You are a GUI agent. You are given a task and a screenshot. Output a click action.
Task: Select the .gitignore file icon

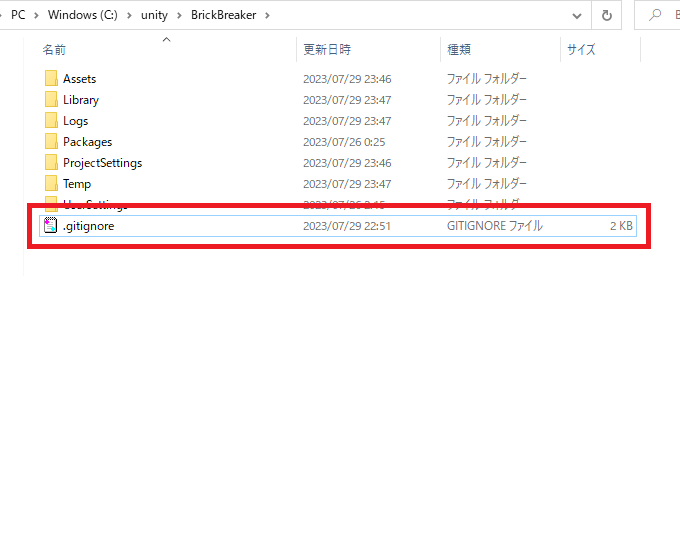coord(51,225)
